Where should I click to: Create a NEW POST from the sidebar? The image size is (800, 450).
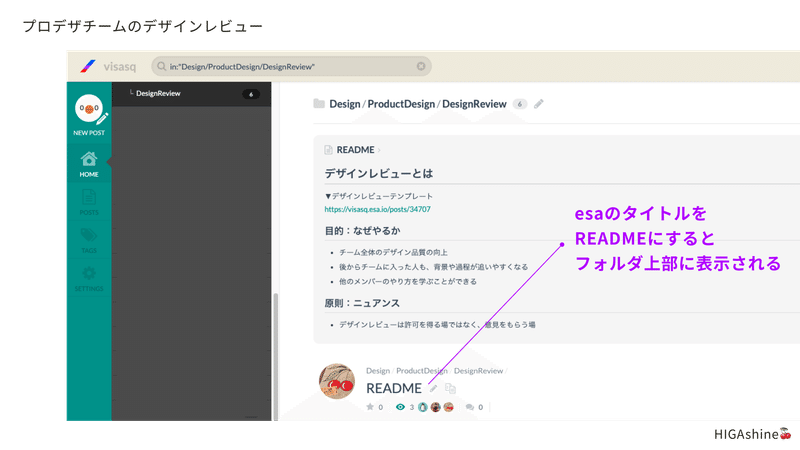point(89,115)
